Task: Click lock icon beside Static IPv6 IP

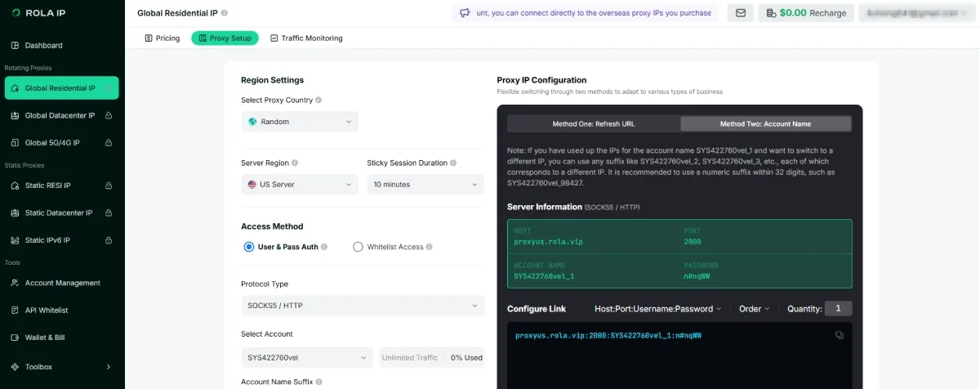Action: (x=109, y=240)
